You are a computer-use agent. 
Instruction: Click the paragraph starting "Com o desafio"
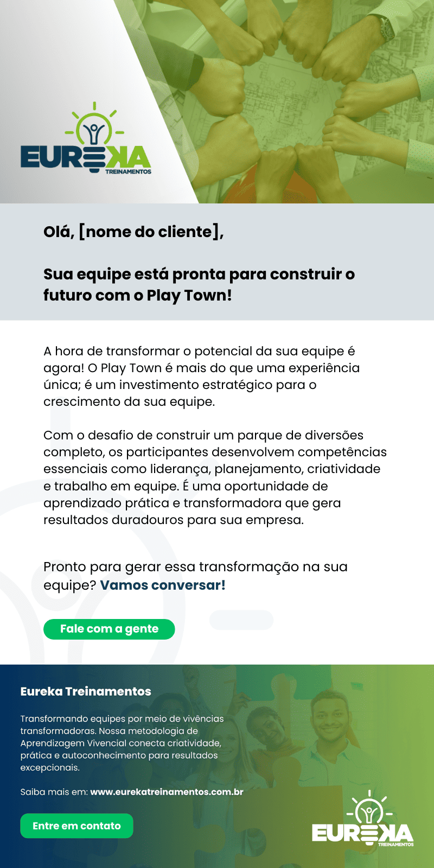click(215, 477)
